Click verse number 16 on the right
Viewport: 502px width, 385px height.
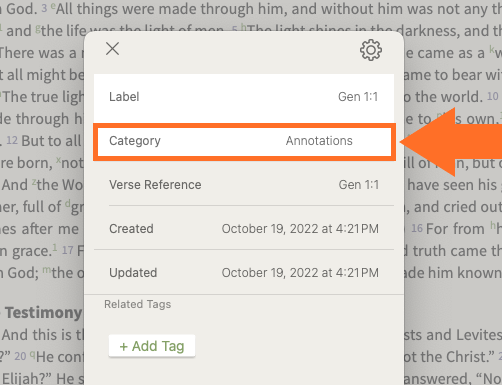(417, 228)
